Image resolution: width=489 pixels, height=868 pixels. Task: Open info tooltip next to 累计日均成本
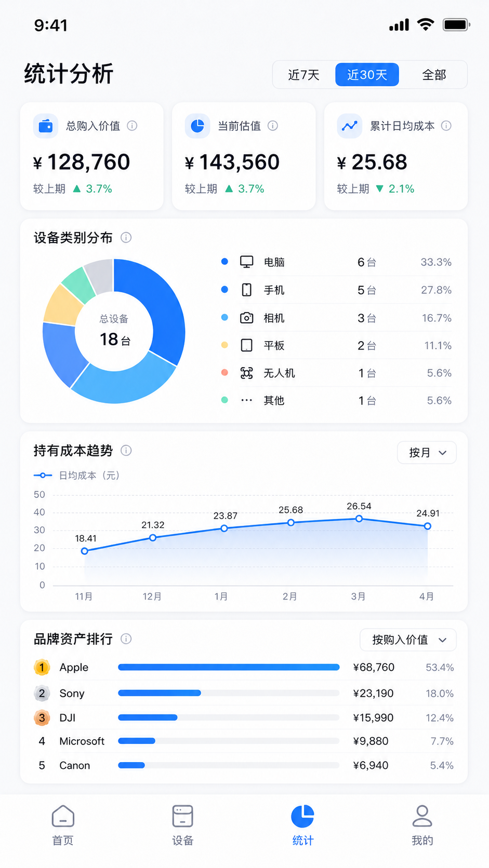pyautogui.click(x=446, y=126)
